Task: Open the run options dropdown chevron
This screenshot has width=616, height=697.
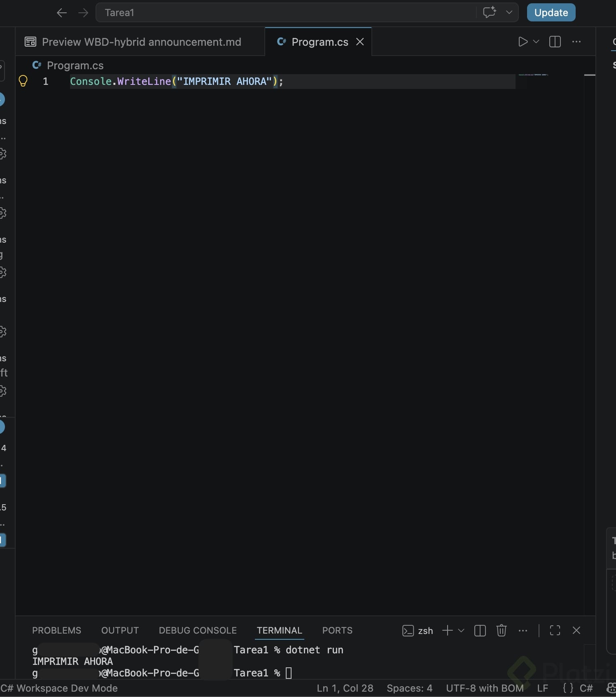Action: [536, 42]
